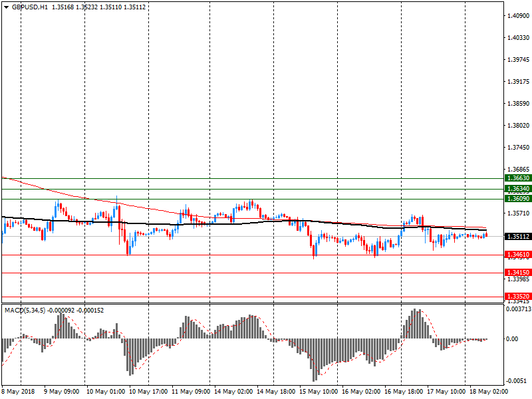Screen dimensions: 532x399
Task: Click the 18 May 02:00 time label
Action: pyautogui.click(x=488, y=392)
